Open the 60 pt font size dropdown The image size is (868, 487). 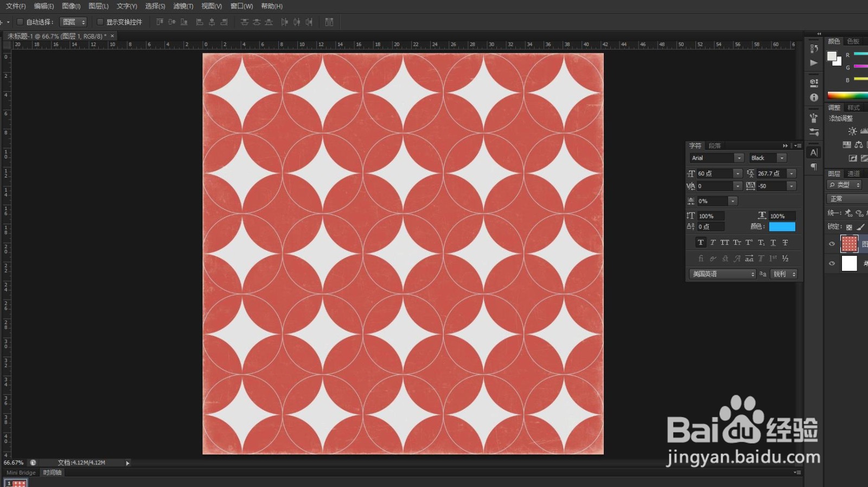click(737, 173)
